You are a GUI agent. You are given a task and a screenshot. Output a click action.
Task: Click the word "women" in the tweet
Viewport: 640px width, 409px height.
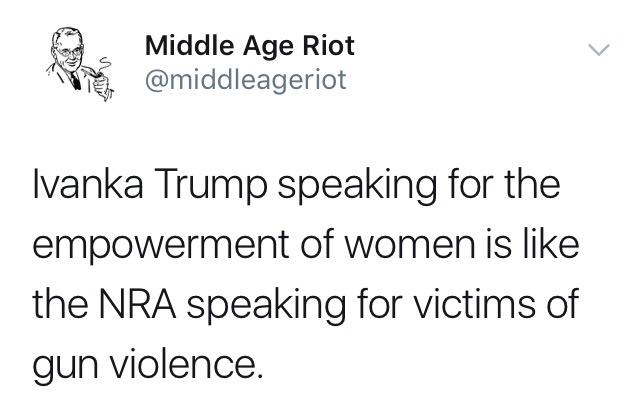coord(411,245)
